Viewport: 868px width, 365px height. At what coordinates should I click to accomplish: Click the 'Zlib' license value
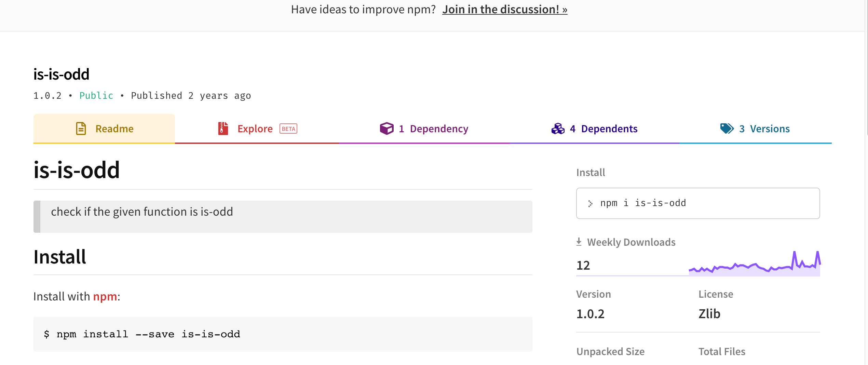coord(709,314)
